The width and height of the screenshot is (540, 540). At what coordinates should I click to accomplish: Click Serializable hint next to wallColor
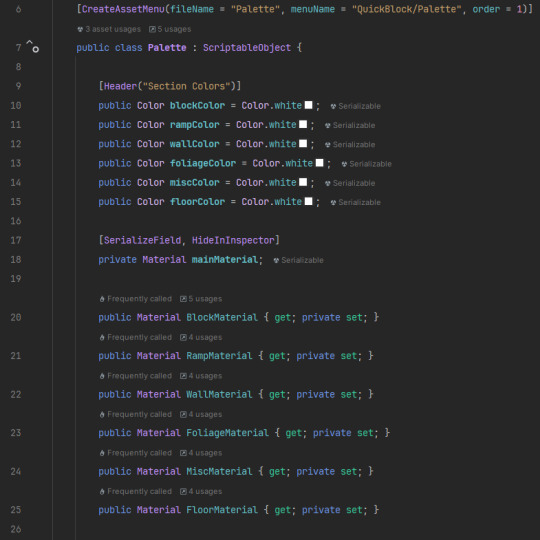click(350, 145)
